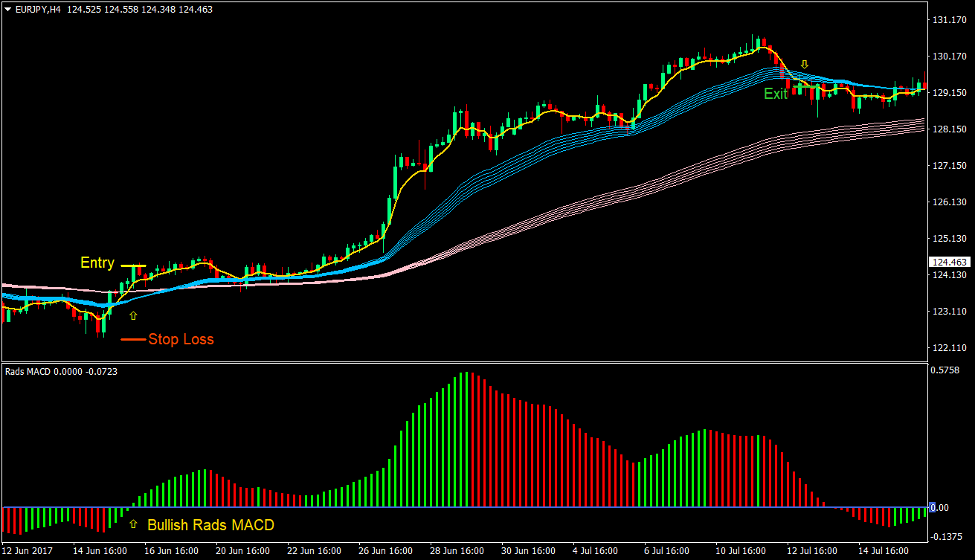Click the 12 Jun 2017 date label
This screenshot has width=977, height=560.
tap(27, 551)
